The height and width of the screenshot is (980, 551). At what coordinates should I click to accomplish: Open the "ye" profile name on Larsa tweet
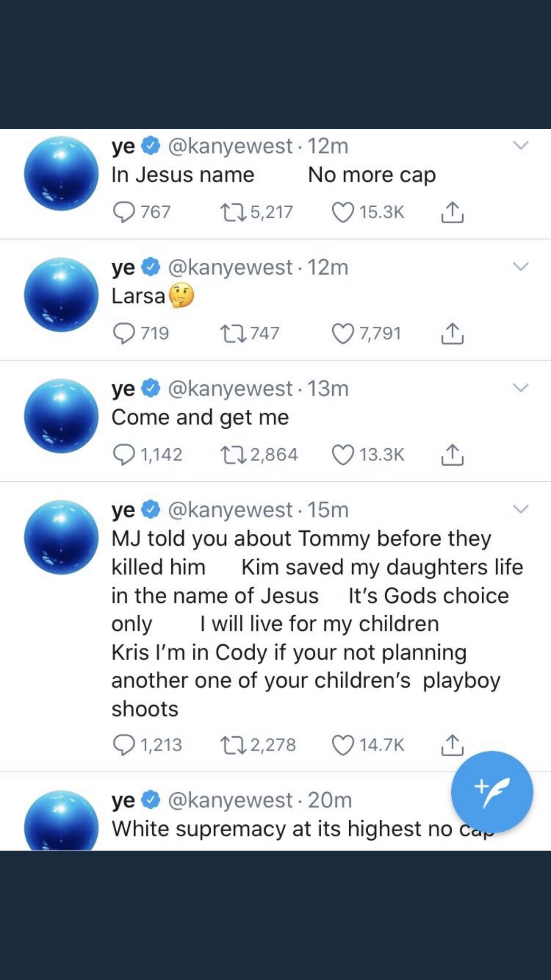point(123,267)
